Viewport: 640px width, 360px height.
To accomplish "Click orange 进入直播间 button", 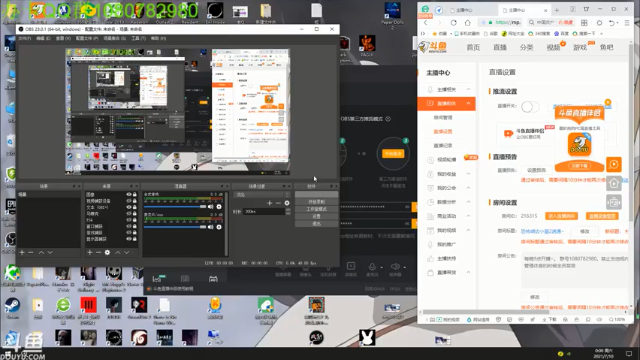I will (x=561, y=216).
